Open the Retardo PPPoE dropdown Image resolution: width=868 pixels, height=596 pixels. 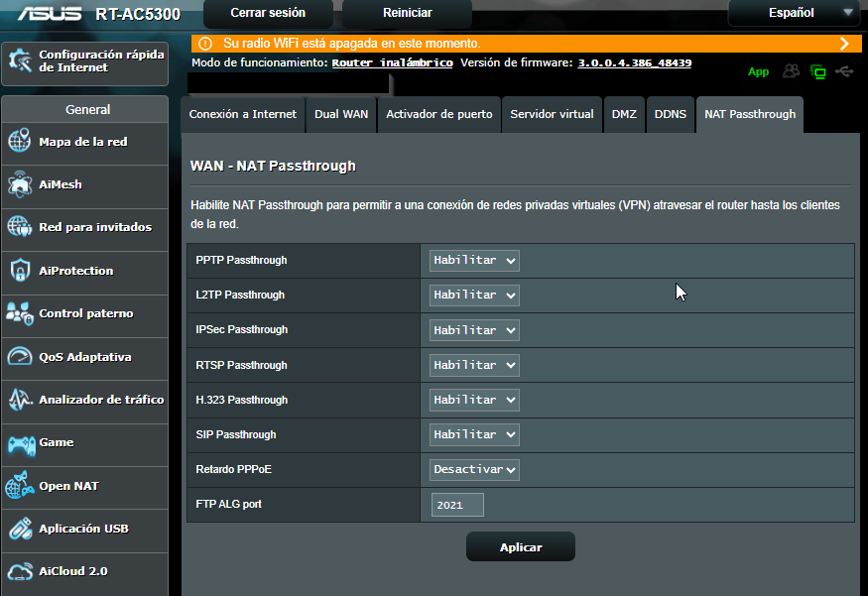(x=474, y=469)
